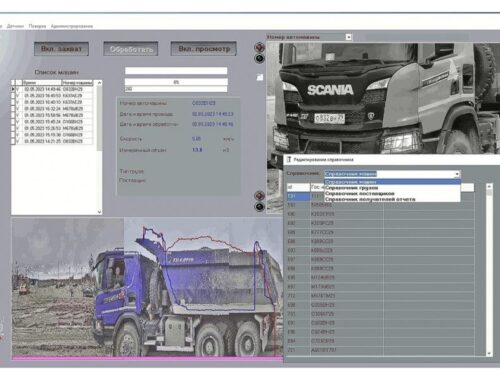Choose 'Справочник поставщиков' from the dropdown list
The width and height of the screenshot is (500, 380).
[x=392, y=193]
